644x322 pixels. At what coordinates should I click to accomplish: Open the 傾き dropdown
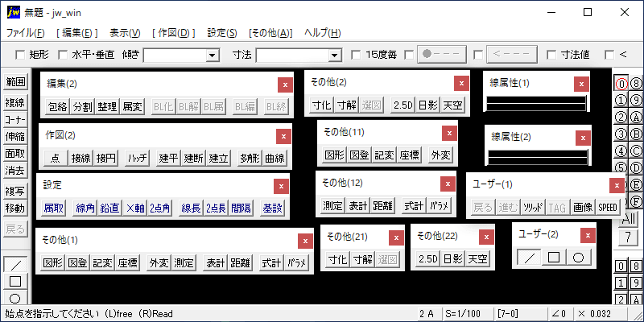pyautogui.click(x=213, y=55)
